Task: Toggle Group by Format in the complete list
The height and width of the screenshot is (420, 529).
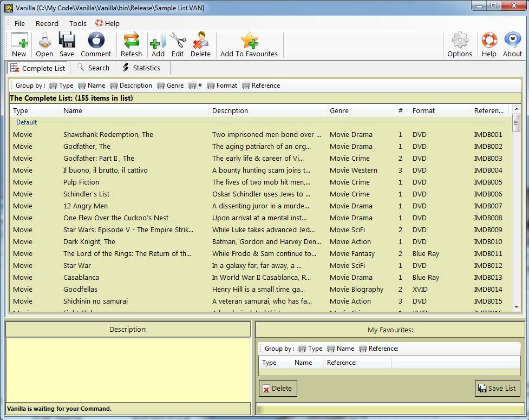Action: [x=221, y=86]
